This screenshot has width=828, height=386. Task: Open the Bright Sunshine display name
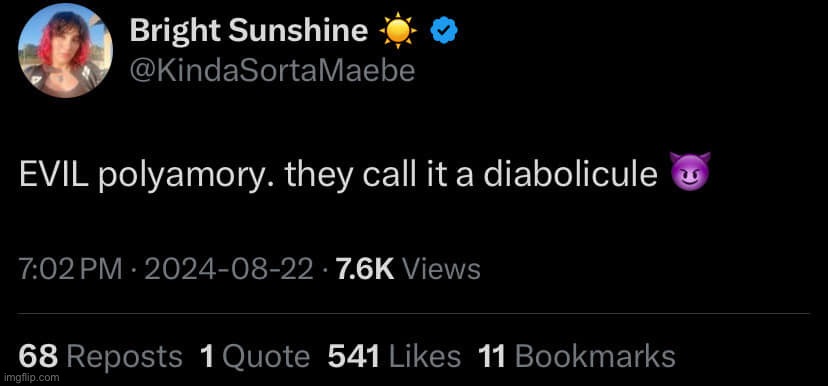pyautogui.click(x=249, y=31)
